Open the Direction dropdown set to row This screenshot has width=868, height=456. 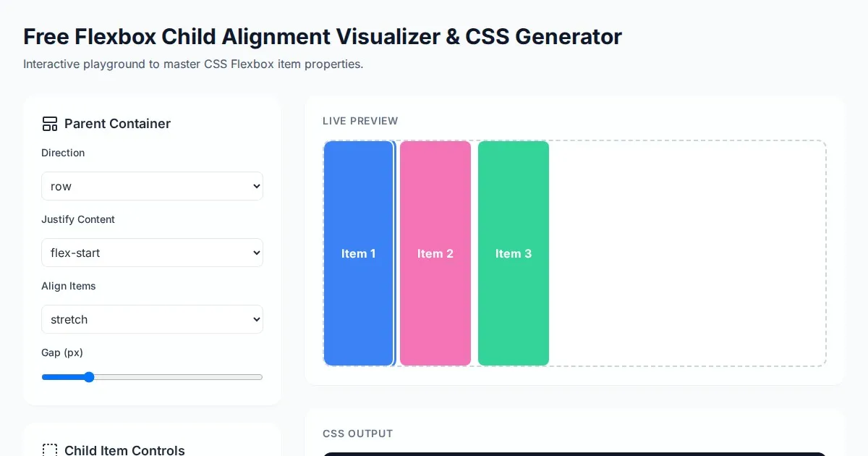pos(152,186)
